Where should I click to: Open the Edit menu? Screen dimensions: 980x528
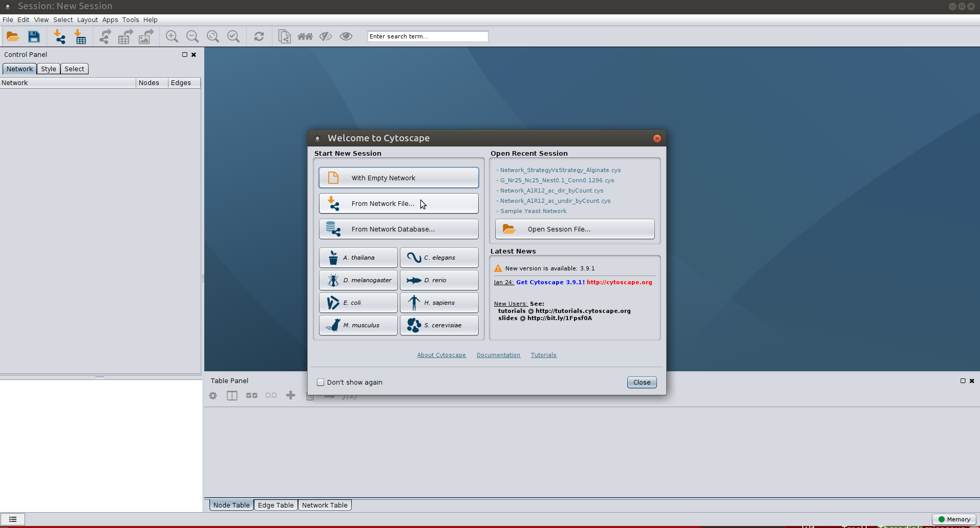pos(24,20)
